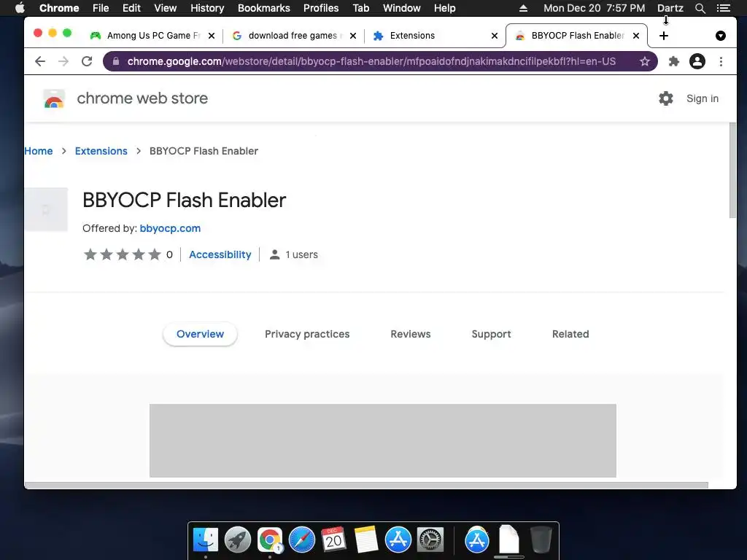Open bbyocp.com publisher link
This screenshot has height=560, width=747.
point(170,228)
